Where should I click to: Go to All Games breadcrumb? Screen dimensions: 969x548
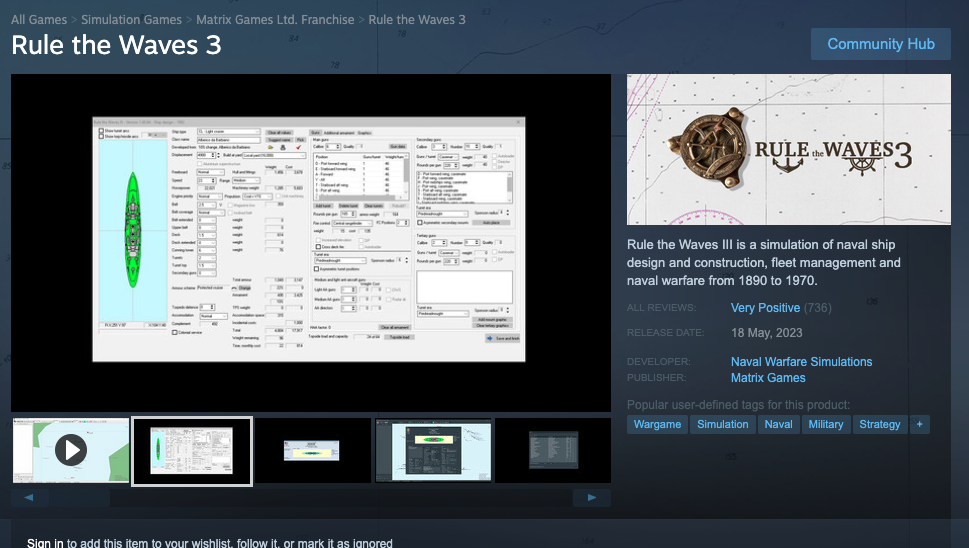click(x=39, y=20)
